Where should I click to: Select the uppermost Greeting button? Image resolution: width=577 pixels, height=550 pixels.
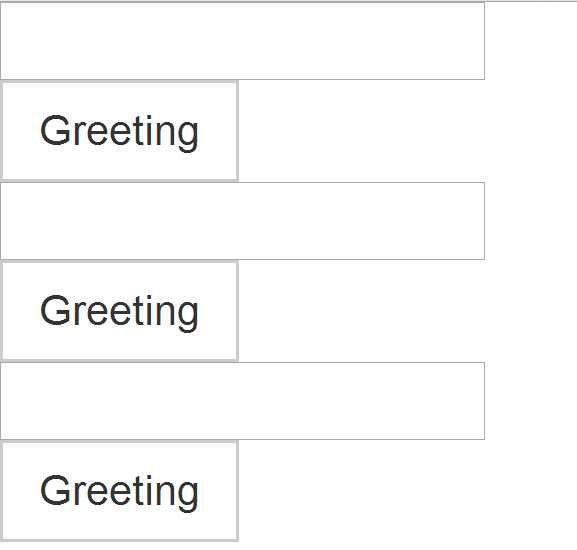[120, 131]
